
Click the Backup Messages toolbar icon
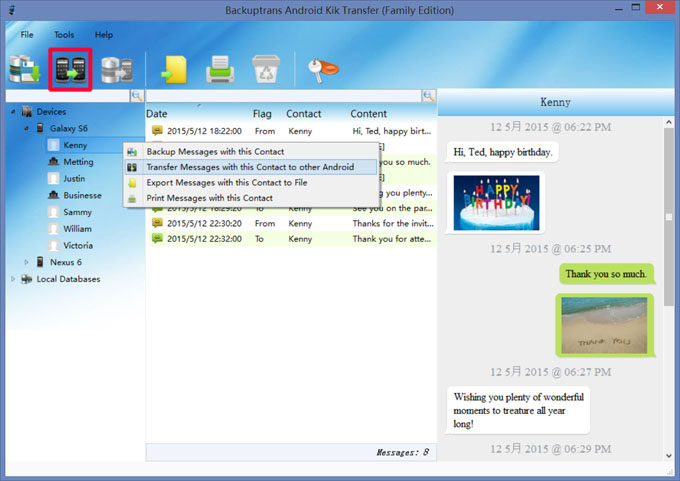[x=25, y=69]
